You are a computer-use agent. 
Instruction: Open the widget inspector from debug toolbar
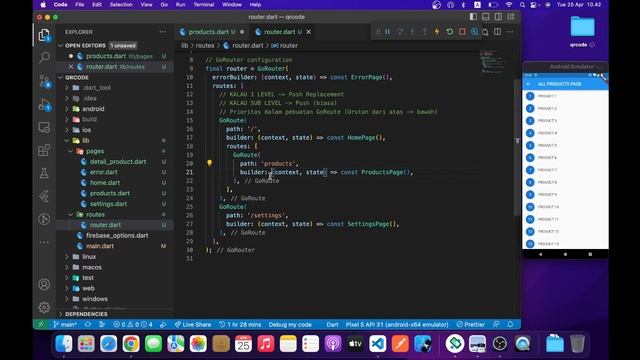pos(474,31)
